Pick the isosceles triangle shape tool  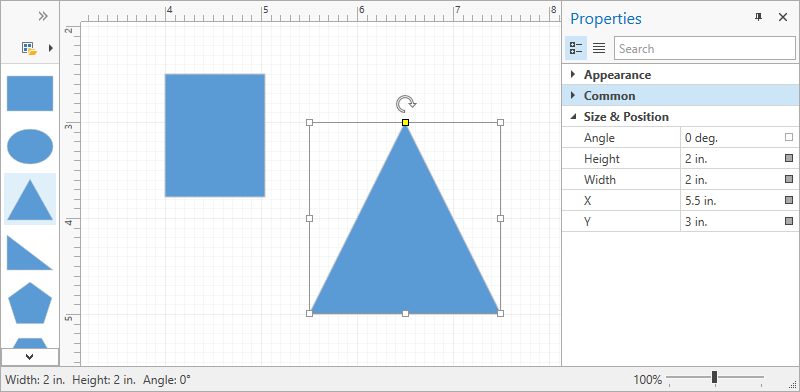pyautogui.click(x=30, y=199)
